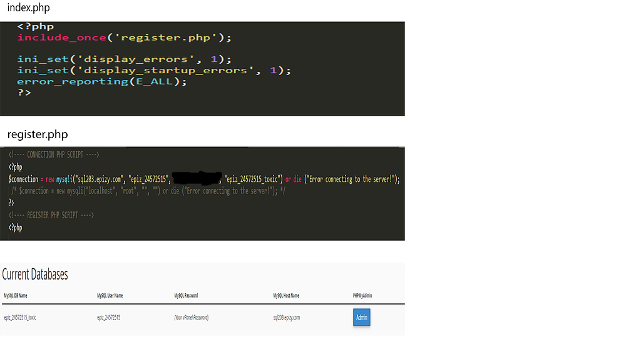Click the MySQL User Name epiz_24572515
641x364 pixels.
110,317
